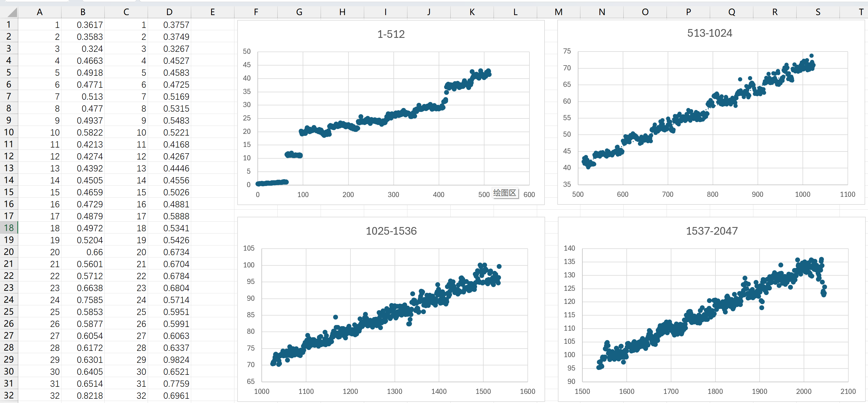Click cell containing 0.3617
This screenshot has height=403, width=868.
click(x=89, y=25)
